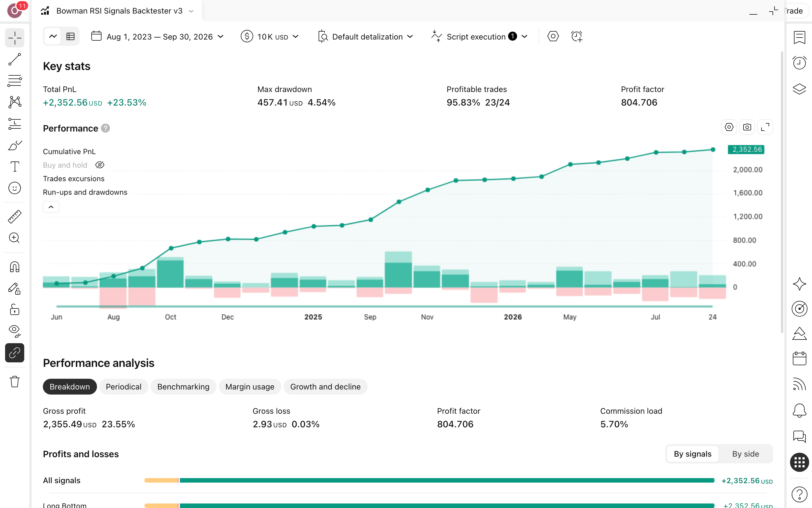Image resolution: width=812 pixels, height=508 pixels.
Task: Click the All signals profit bar
Action: (x=429, y=480)
